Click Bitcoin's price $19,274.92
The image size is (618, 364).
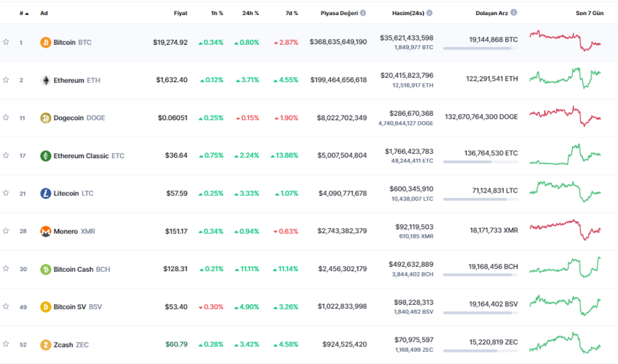click(170, 42)
